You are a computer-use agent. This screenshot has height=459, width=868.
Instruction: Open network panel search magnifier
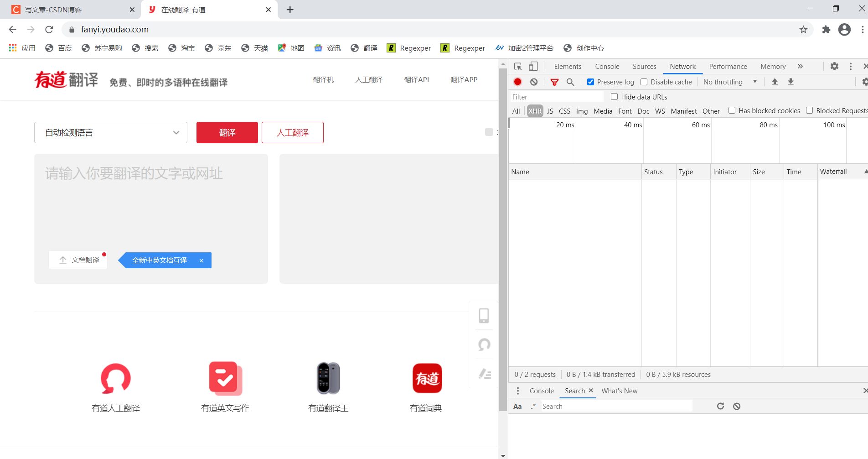[x=570, y=82]
